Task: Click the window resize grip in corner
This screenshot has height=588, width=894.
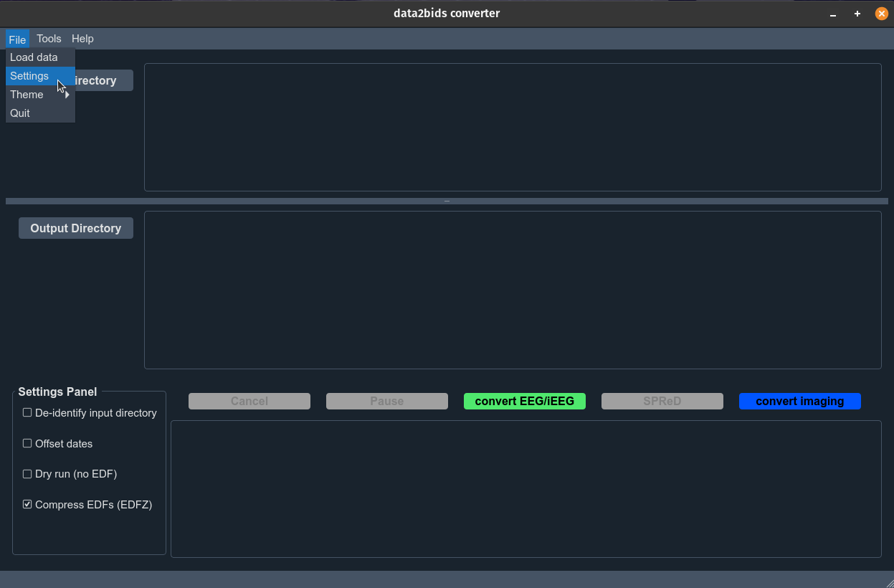Action: [888, 582]
